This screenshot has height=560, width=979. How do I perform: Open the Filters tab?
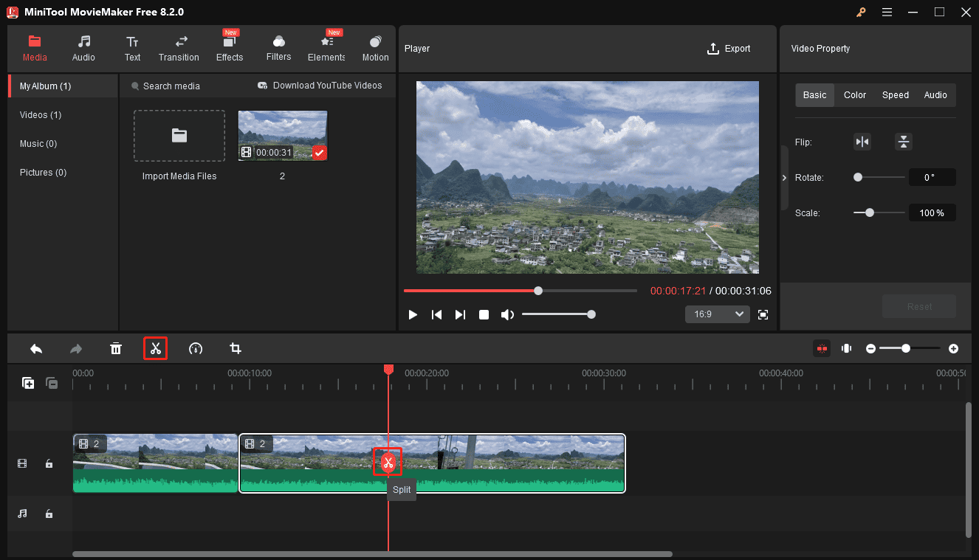tap(278, 48)
